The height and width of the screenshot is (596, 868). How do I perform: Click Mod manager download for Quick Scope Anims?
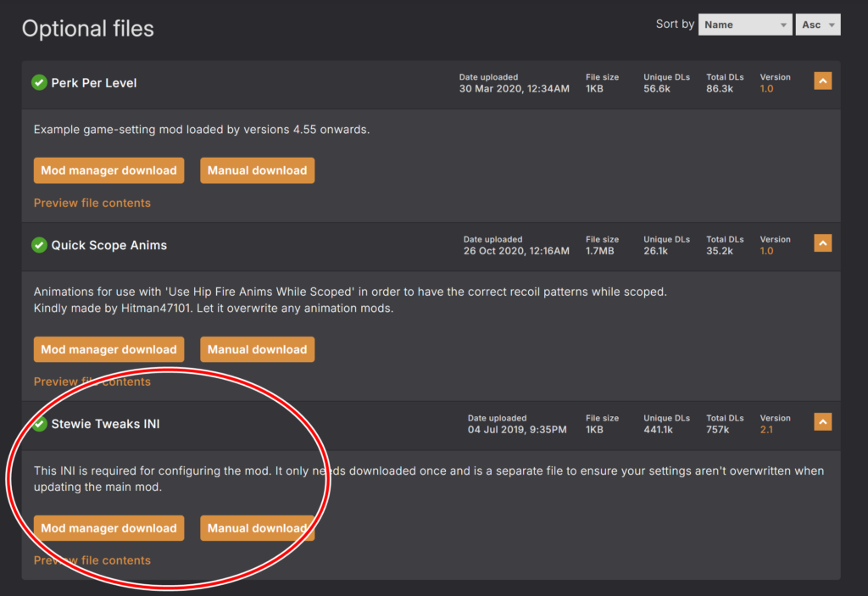point(108,349)
